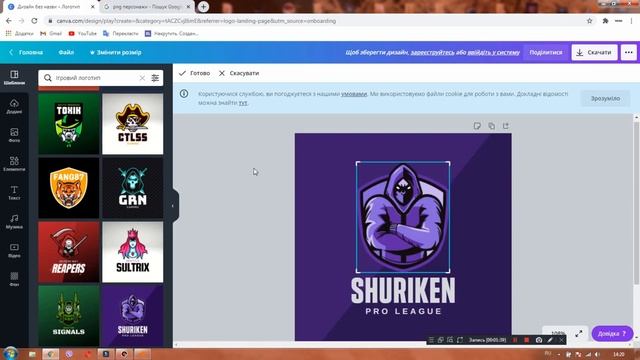Select the SULTRIX logo template

click(x=133, y=252)
